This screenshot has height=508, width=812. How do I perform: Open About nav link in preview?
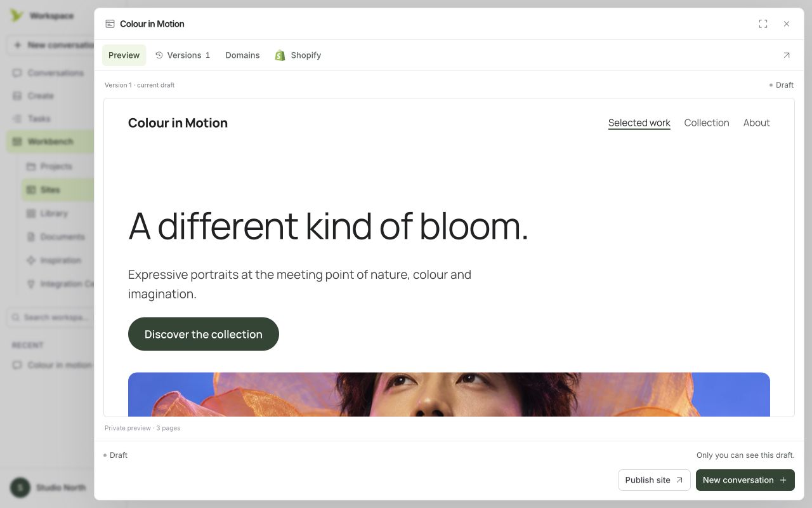click(x=757, y=123)
